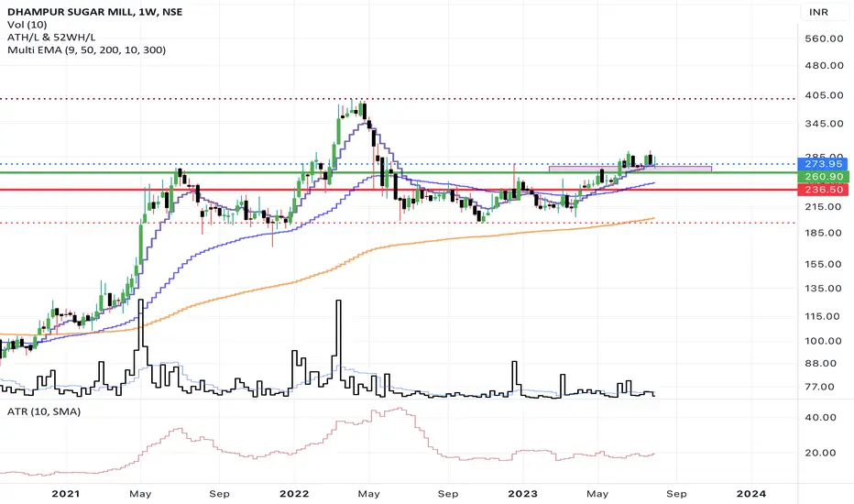Select the pink shaded rectangle drawing
The image size is (854, 504).
[630, 169]
